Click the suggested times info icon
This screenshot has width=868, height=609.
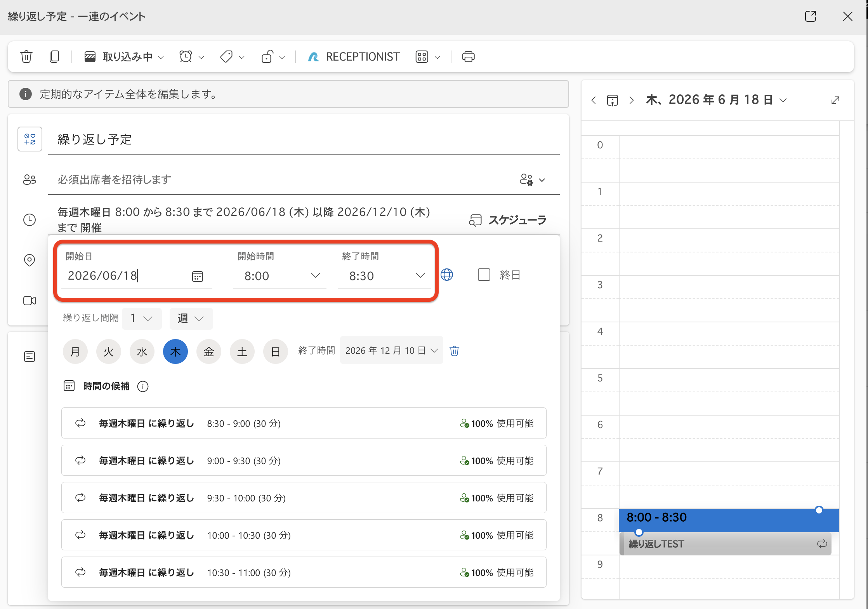click(143, 386)
